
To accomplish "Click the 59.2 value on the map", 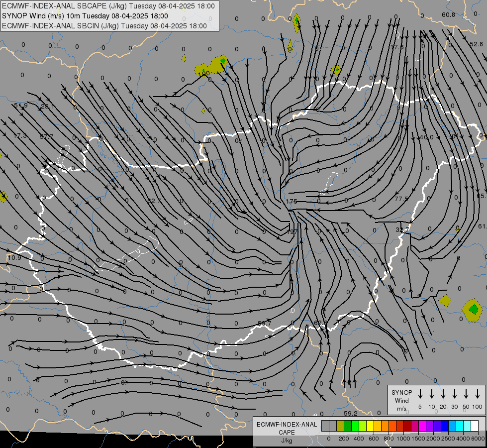I will [351, 414].
